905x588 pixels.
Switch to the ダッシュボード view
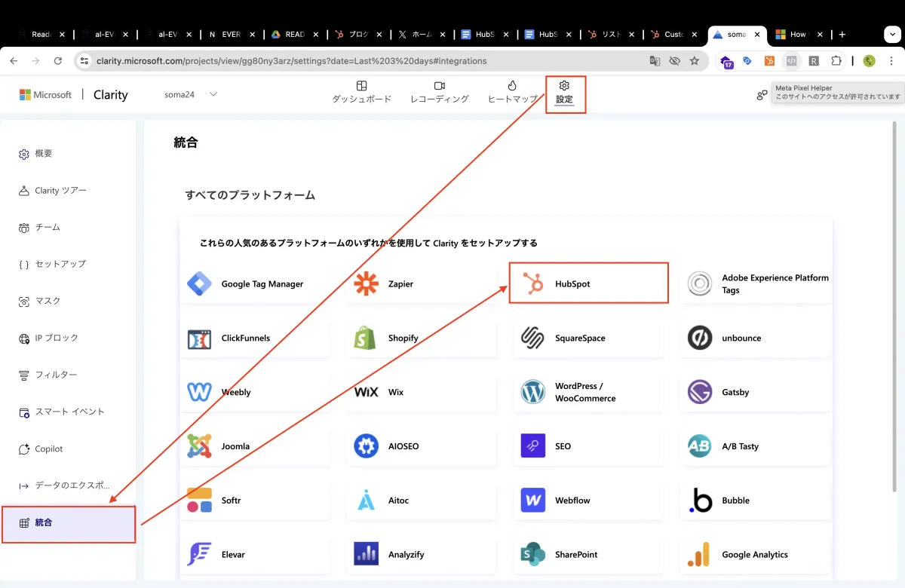pos(361,94)
